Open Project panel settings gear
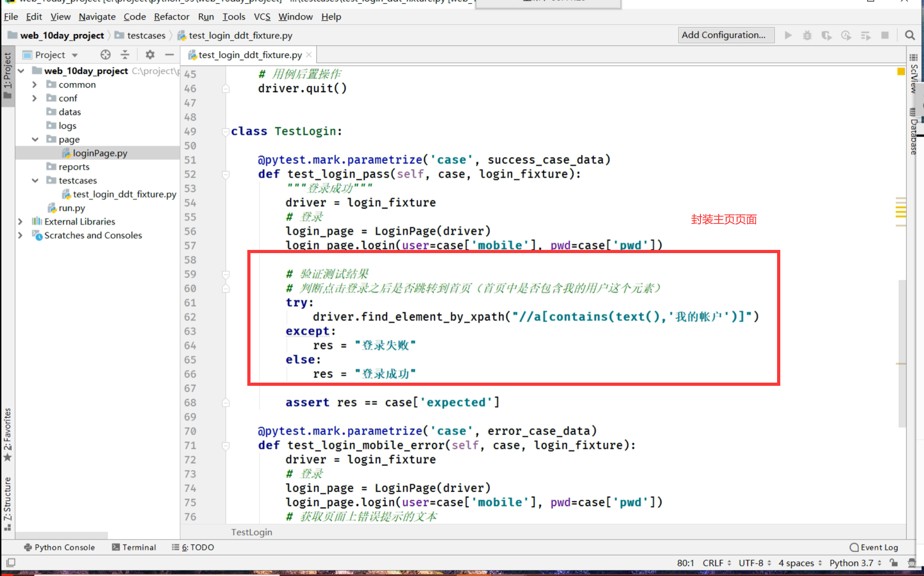This screenshot has width=924, height=576. tap(150, 55)
